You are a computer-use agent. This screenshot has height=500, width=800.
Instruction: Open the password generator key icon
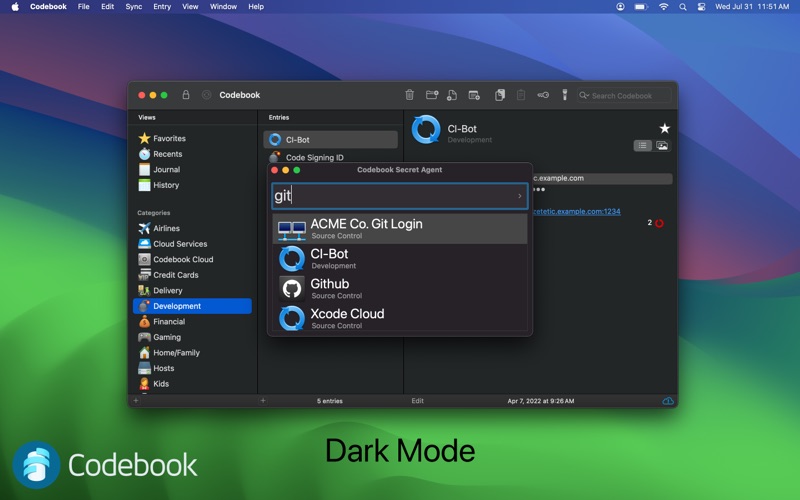(x=543, y=95)
